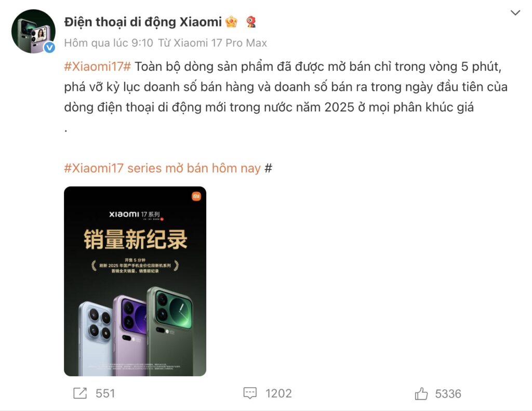Open the account name Điện thoại di động Xiaomi
The image size is (532, 411).
[x=143, y=22]
